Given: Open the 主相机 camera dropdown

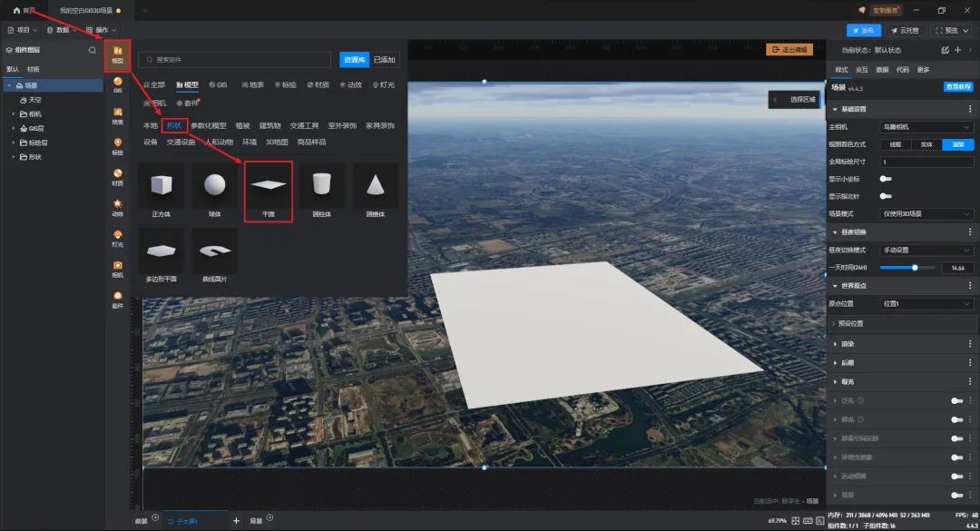Looking at the screenshot, I should click(926, 126).
